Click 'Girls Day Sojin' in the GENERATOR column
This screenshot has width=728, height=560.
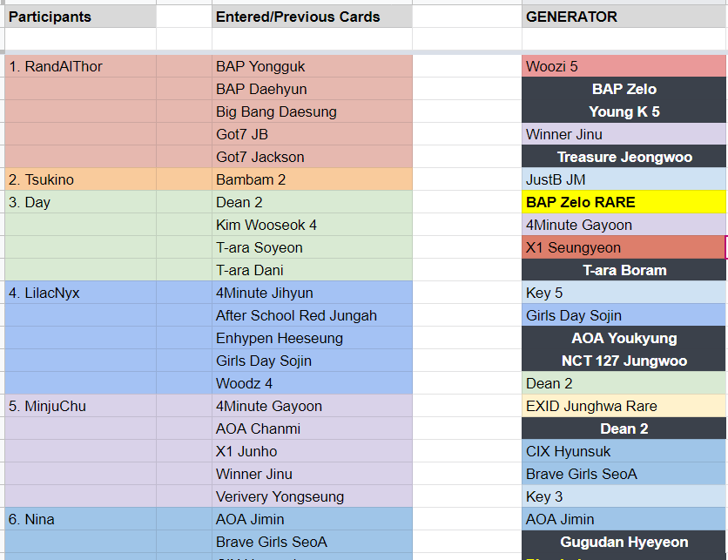(x=624, y=316)
